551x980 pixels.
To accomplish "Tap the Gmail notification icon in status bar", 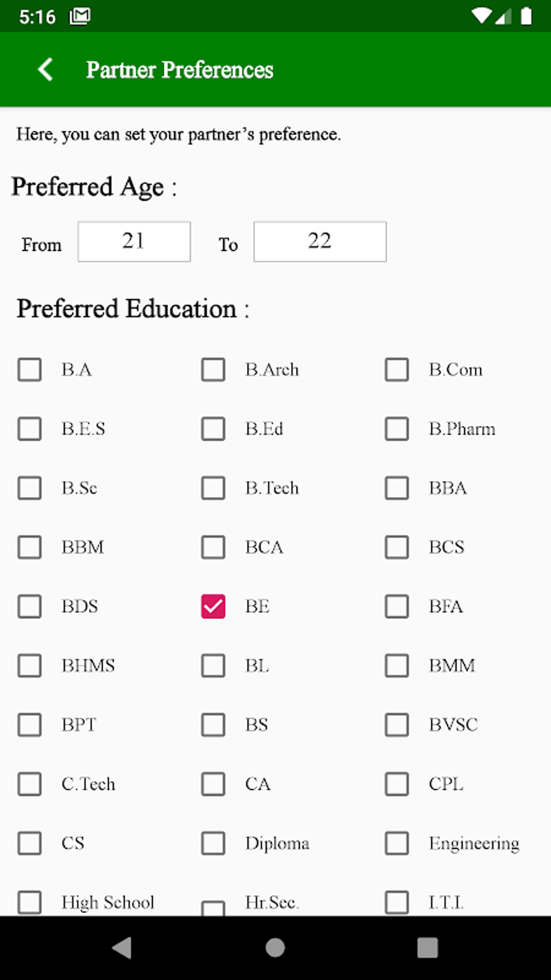I will [80, 17].
